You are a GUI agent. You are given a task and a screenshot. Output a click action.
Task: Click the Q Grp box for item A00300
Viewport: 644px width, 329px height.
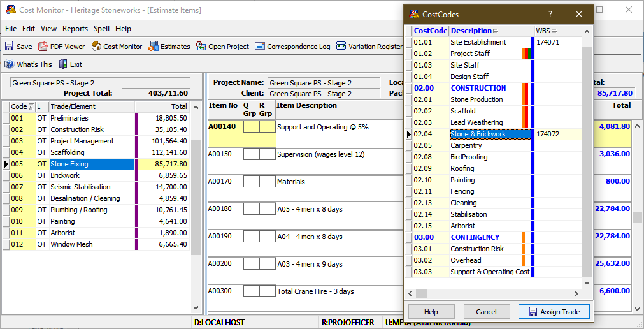(252, 291)
